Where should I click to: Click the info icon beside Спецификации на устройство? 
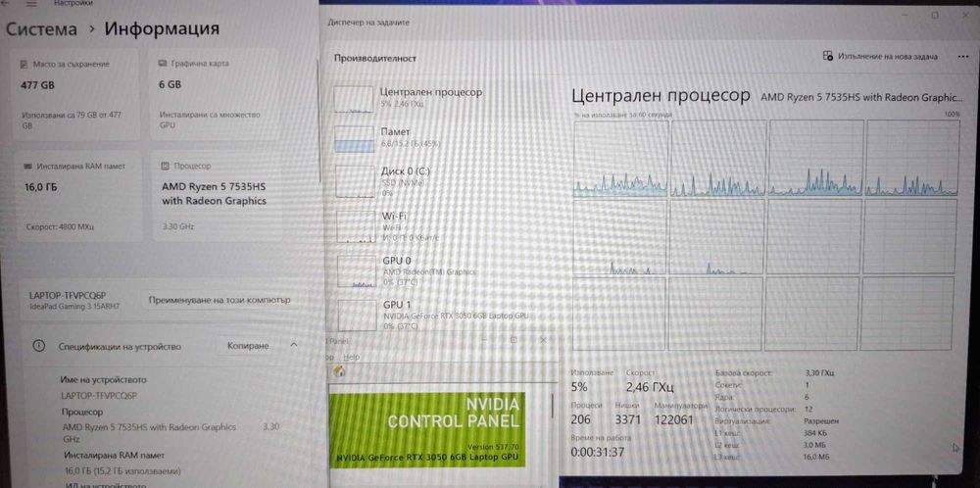point(39,346)
